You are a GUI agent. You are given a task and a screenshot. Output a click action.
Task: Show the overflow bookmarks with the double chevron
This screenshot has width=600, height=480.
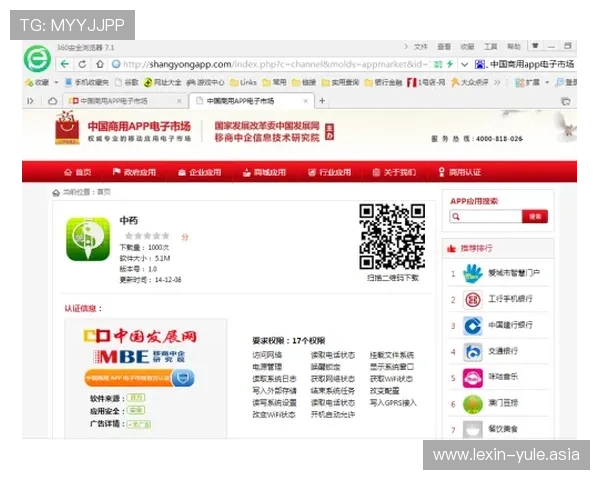point(497,82)
